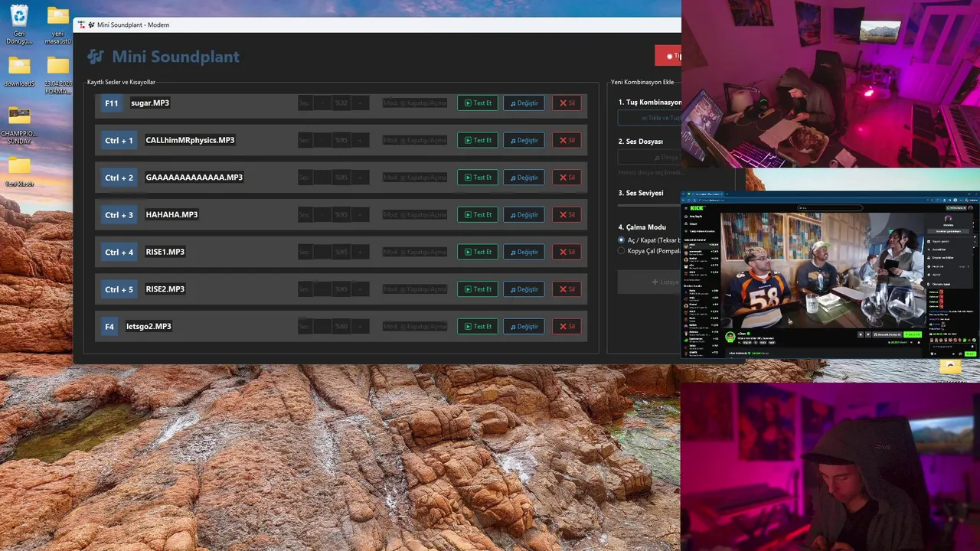Click Sil for letsgo2.MP3
980x551 pixels.
tap(567, 326)
